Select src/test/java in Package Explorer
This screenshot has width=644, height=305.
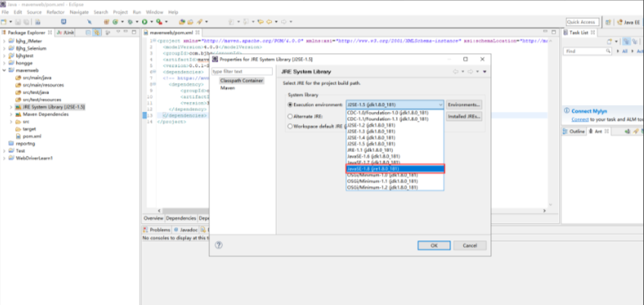click(x=36, y=92)
